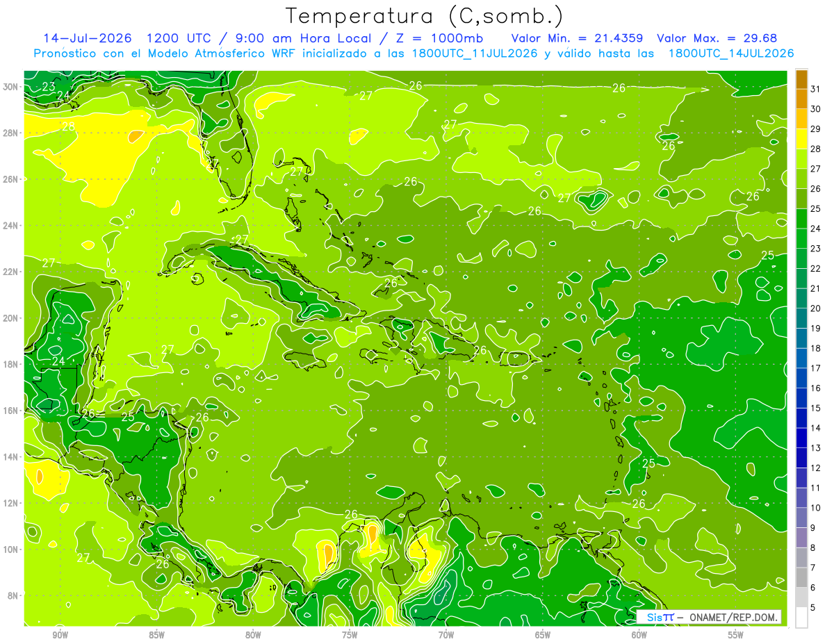834x644 pixels.
Task: Click the 80W longitude axis label
Action: pyautogui.click(x=253, y=635)
